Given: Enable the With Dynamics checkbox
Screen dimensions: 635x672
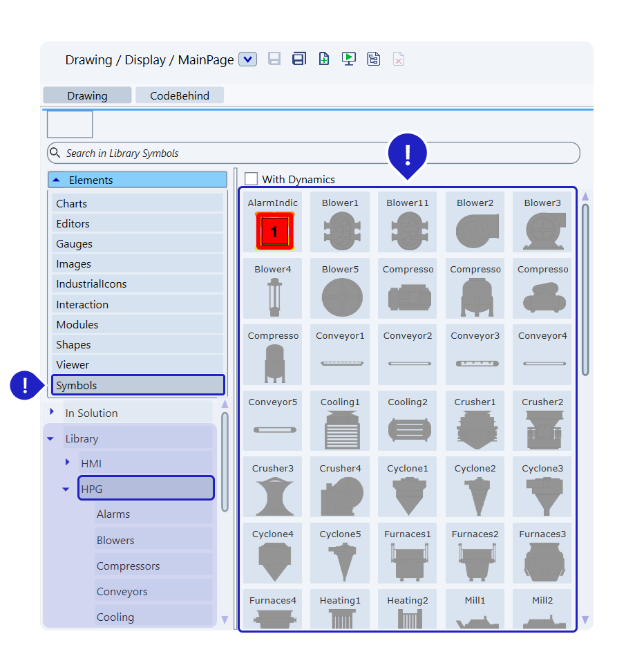Looking at the screenshot, I should pos(252,179).
